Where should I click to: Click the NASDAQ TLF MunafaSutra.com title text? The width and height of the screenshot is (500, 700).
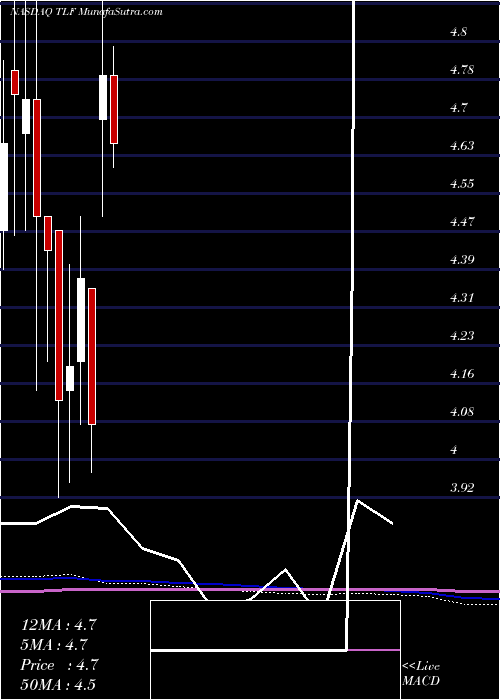[86, 12]
